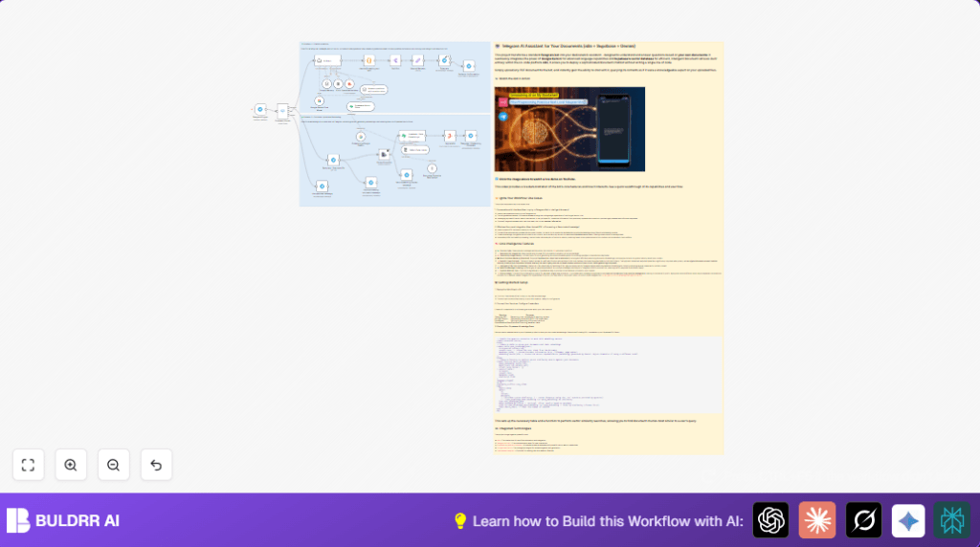Open the ChatGPT icon in the banner
Image resolution: width=980 pixels, height=547 pixels.
pyautogui.click(x=771, y=520)
